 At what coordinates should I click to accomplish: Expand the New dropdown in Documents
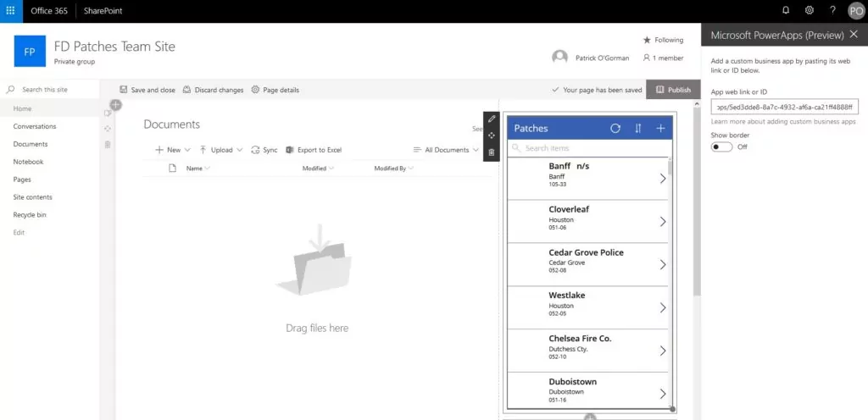click(x=187, y=150)
